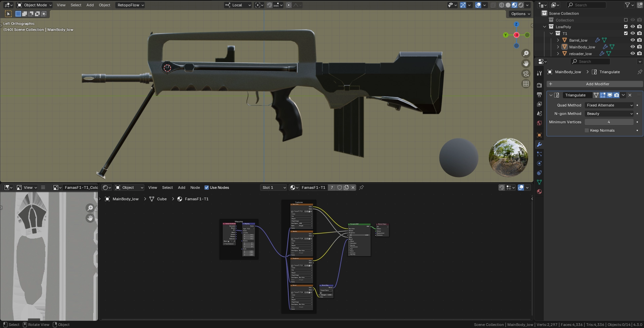Remove the Triangulate modifier
This screenshot has height=328, width=644.
[630, 95]
